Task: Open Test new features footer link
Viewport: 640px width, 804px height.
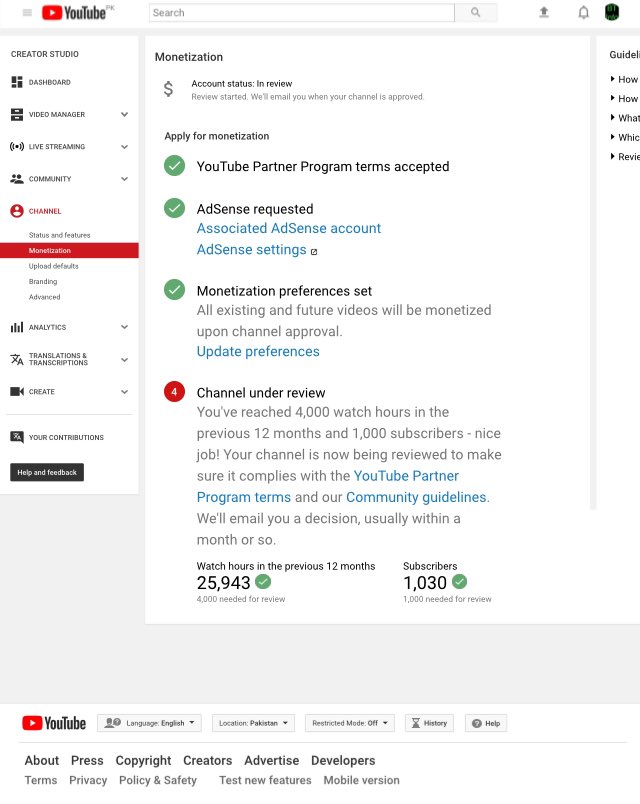Action: [265, 780]
